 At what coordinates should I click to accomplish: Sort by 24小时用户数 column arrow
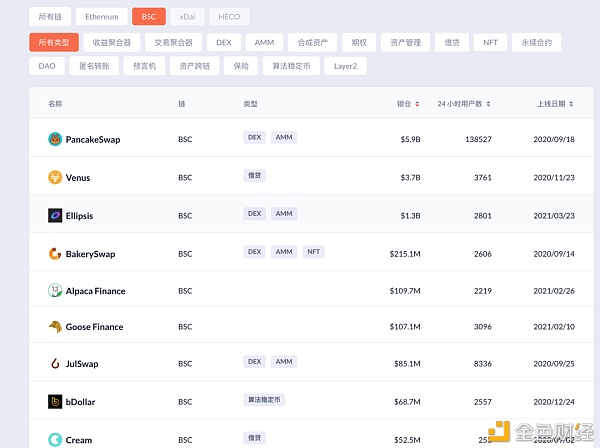[x=488, y=104]
